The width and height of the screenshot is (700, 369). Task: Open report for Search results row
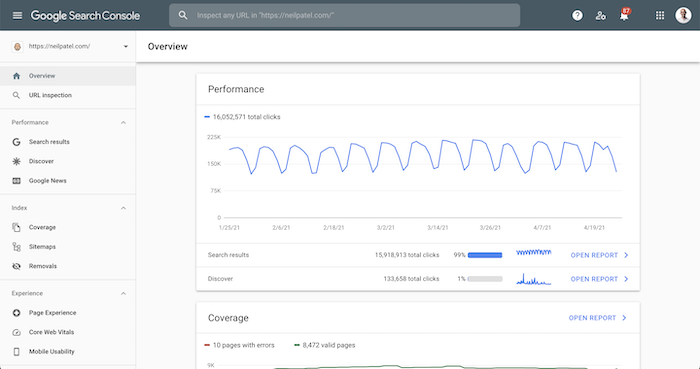tap(594, 255)
